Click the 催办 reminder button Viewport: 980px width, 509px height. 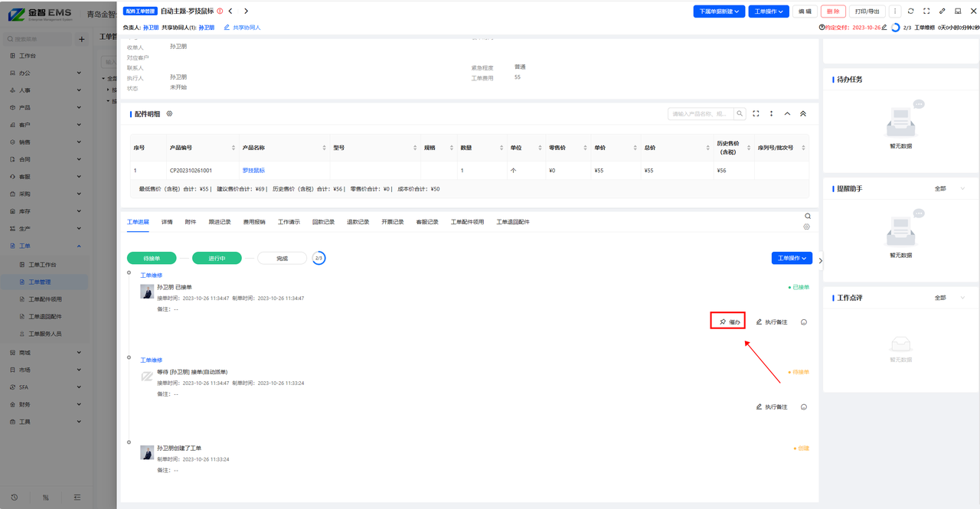728,322
